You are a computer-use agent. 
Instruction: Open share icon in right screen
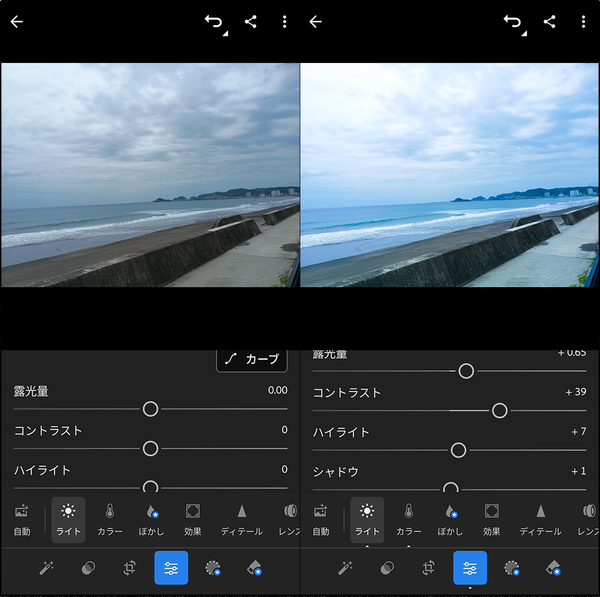tap(549, 22)
